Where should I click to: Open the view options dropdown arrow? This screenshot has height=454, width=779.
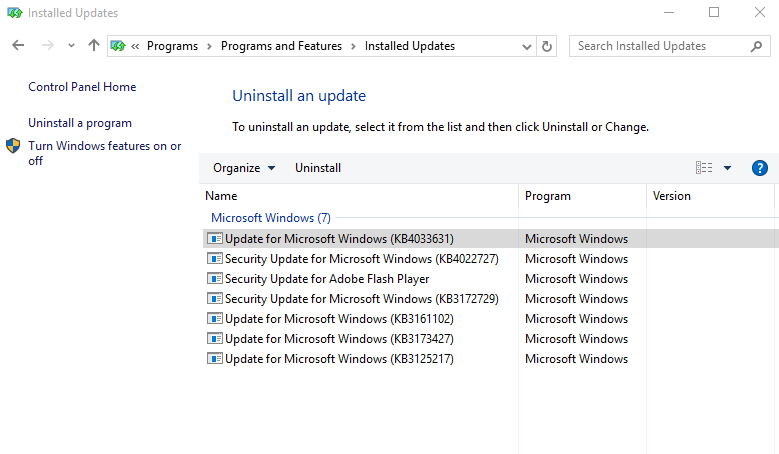coord(727,168)
